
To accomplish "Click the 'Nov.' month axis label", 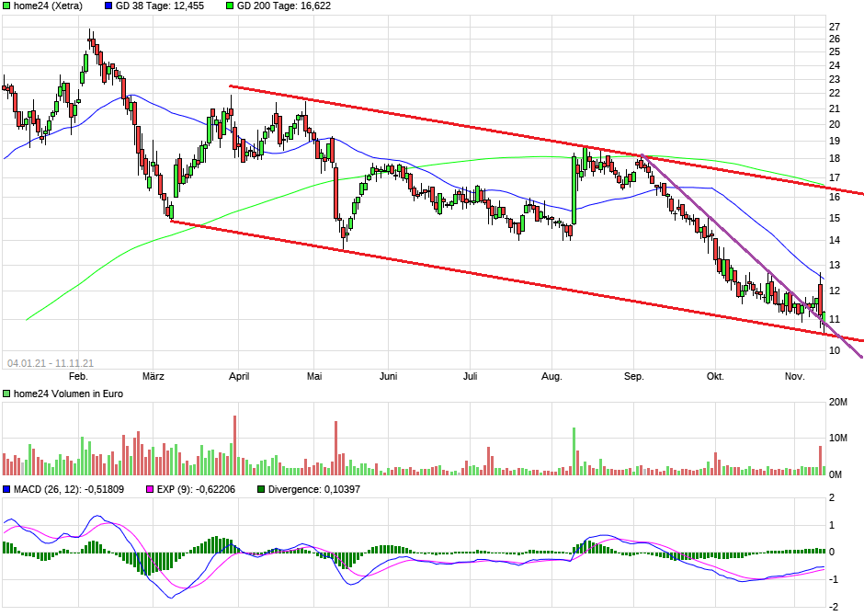I will click(x=794, y=376).
